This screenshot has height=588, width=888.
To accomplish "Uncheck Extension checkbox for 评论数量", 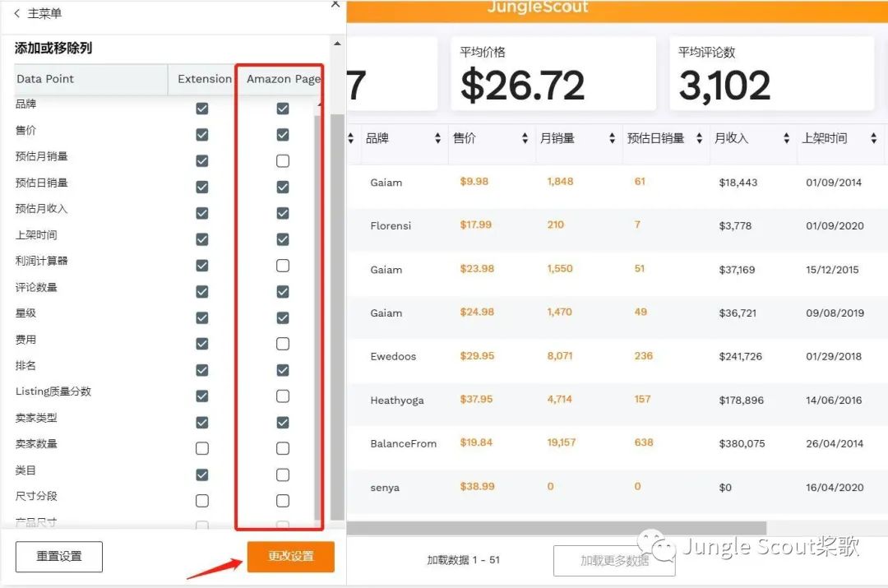I will 202,292.
